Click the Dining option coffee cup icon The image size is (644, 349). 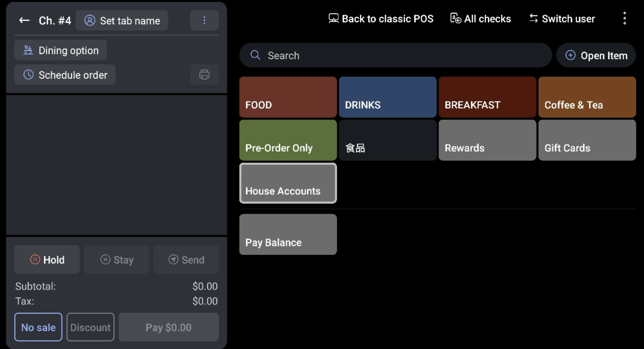28,50
